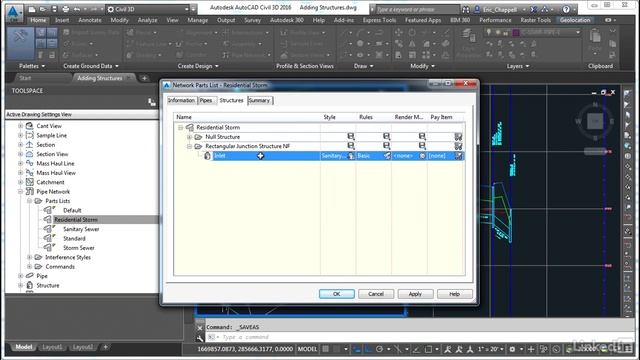Open the Analyze ribbon tab
640x360 pixels.
[147, 20]
